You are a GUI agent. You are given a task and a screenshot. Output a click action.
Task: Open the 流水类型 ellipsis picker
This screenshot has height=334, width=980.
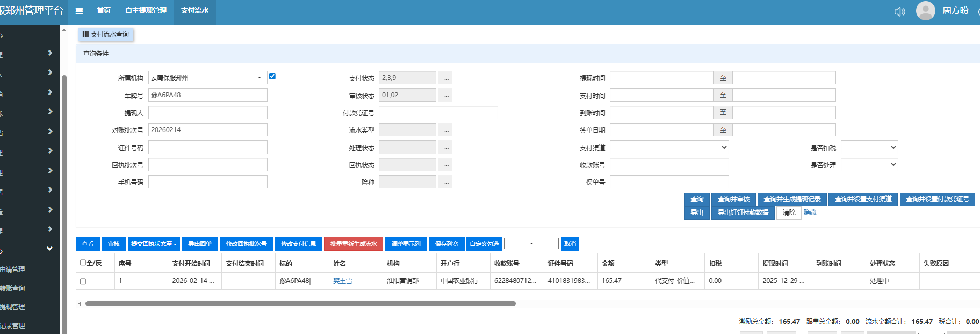(x=445, y=130)
